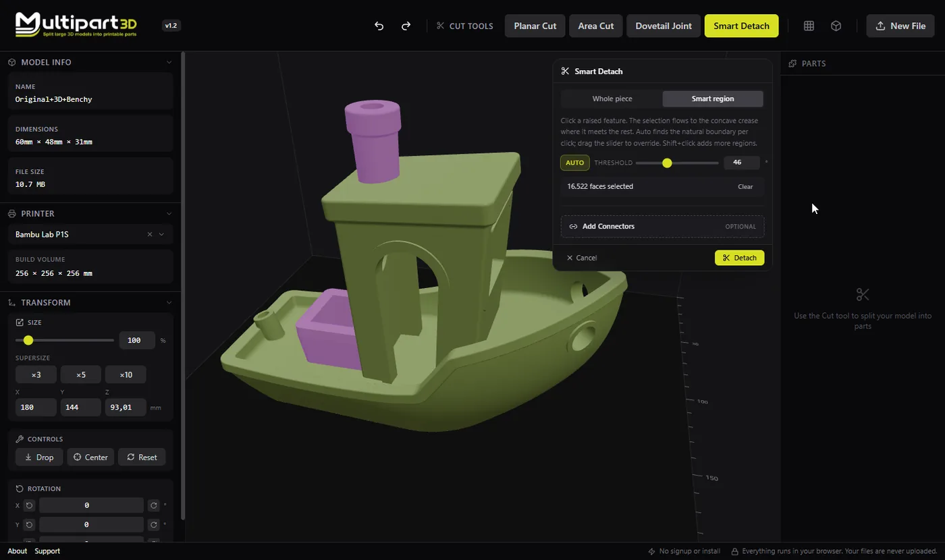Click the model name "Original+3D+Benchy"
Image resolution: width=945 pixels, height=560 pixels.
point(54,99)
